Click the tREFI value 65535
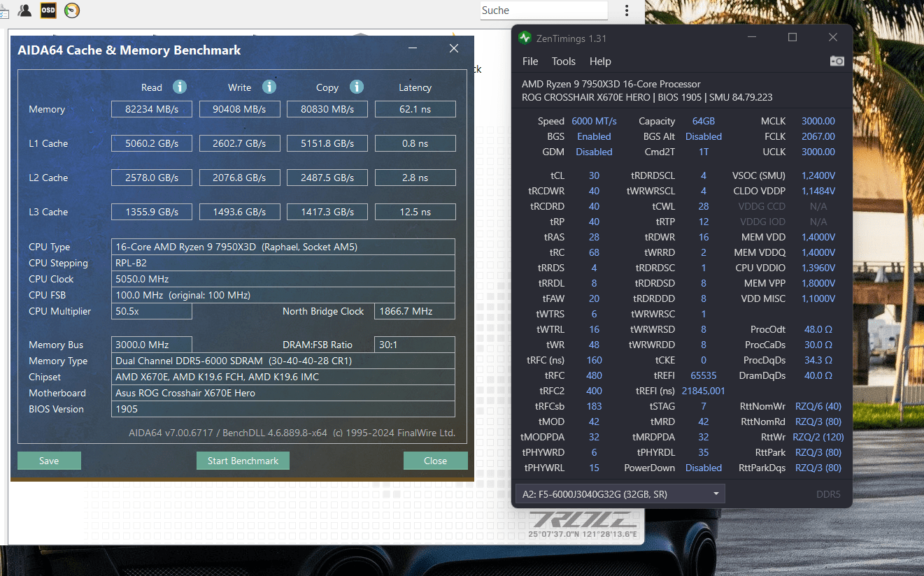This screenshot has height=576, width=924. [x=703, y=375]
